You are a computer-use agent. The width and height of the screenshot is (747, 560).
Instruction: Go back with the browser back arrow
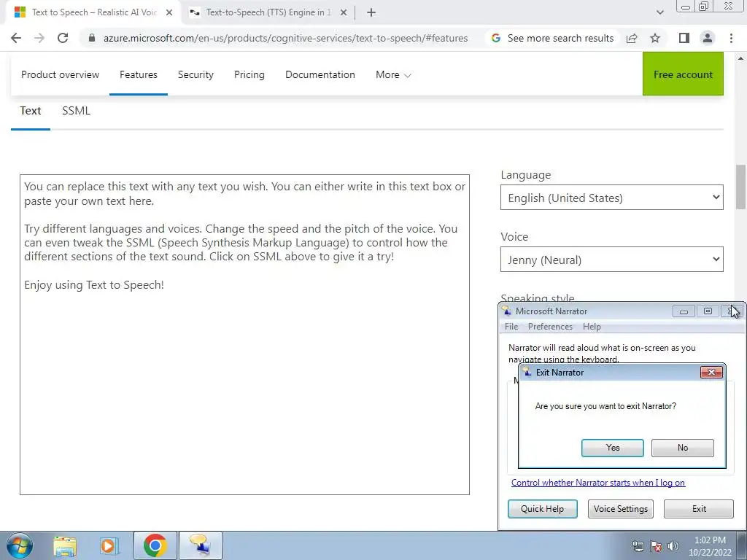click(x=16, y=38)
